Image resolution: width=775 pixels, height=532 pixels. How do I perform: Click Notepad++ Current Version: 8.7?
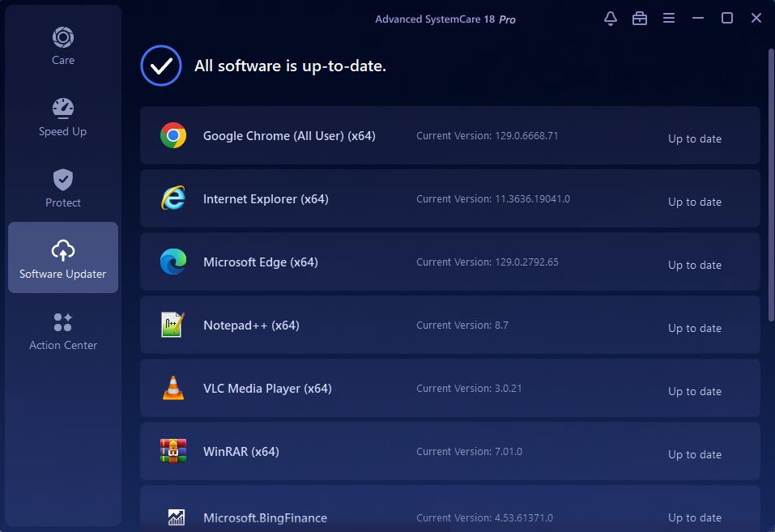pyautogui.click(x=462, y=326)
